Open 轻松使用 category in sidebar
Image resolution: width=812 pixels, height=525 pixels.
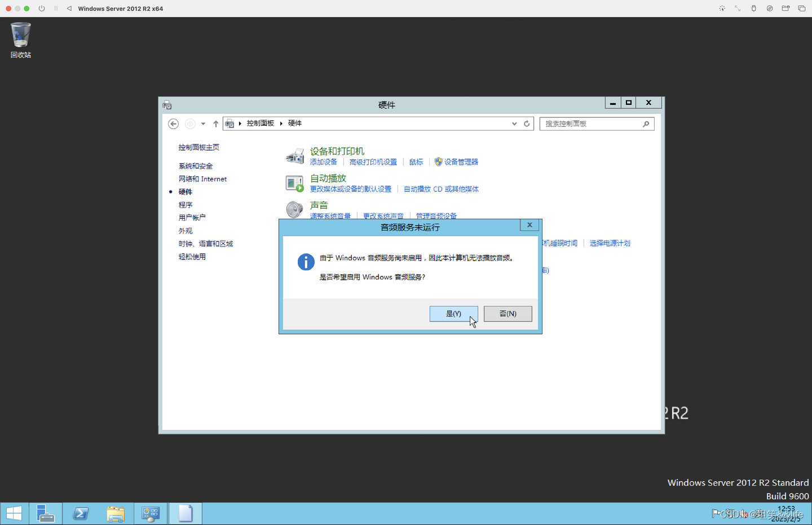coord(192,257)
